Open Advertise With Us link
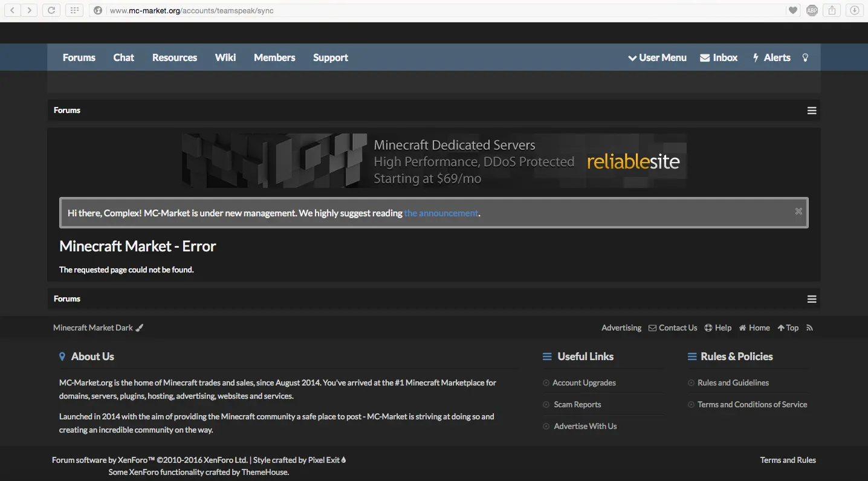Screen dimensions: 868x481 click(x=585, y=426)
